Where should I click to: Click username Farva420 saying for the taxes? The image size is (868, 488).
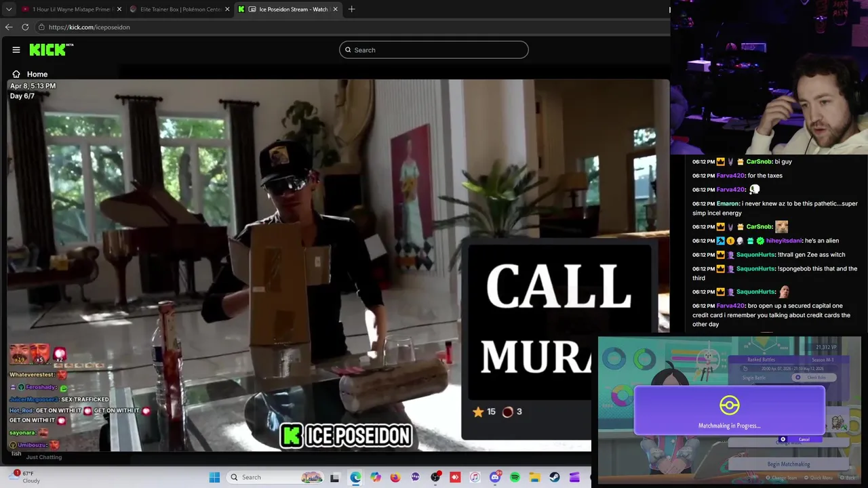coord(730,176)
